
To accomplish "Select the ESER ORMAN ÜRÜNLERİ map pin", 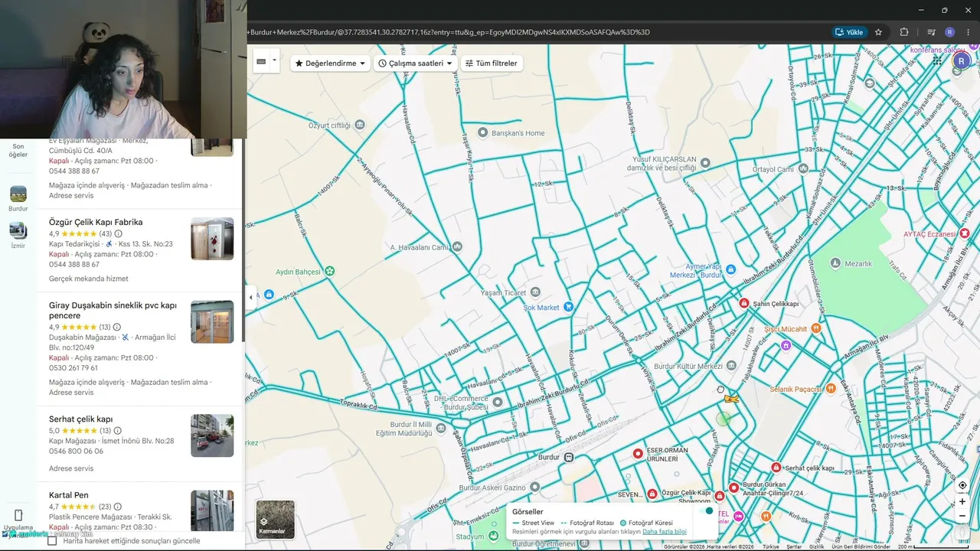I will (x=638, y=454).
